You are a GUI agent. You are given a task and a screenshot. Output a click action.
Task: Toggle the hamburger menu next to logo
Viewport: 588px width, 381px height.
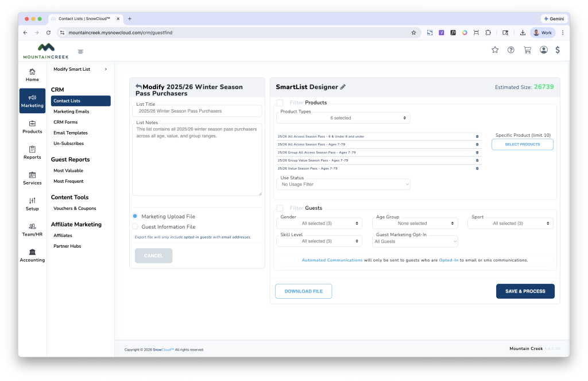click(80, 52)
